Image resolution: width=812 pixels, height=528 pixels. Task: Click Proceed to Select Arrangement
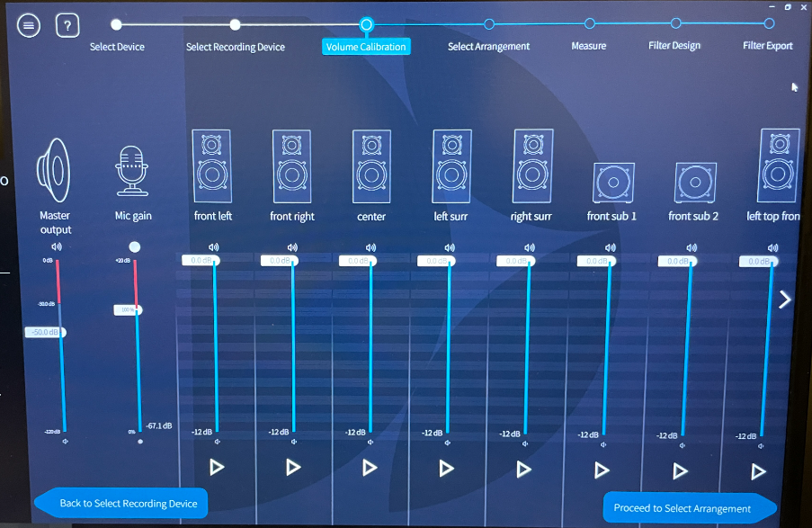click(690, 508)
